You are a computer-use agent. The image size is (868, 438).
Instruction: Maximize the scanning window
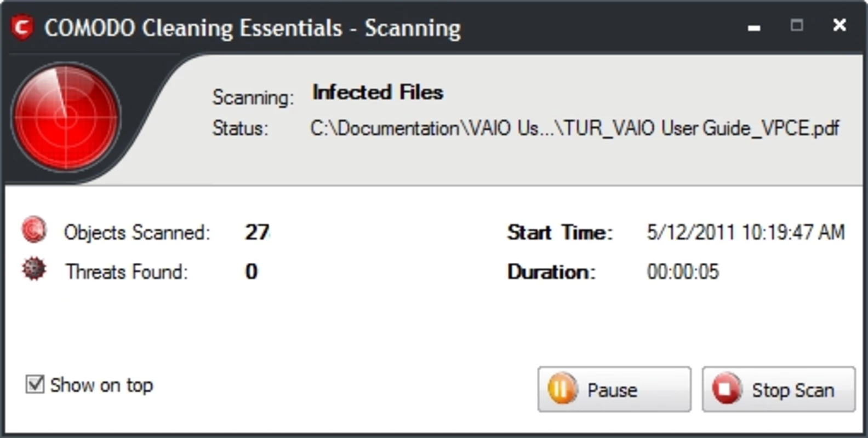pos(797,25)
